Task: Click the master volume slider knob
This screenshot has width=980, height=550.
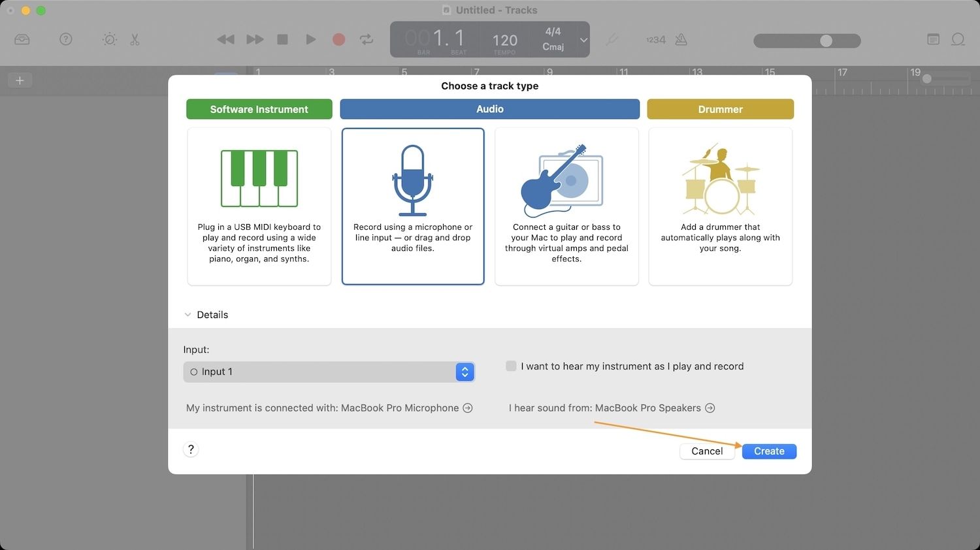Action: [x=826, y=41]
